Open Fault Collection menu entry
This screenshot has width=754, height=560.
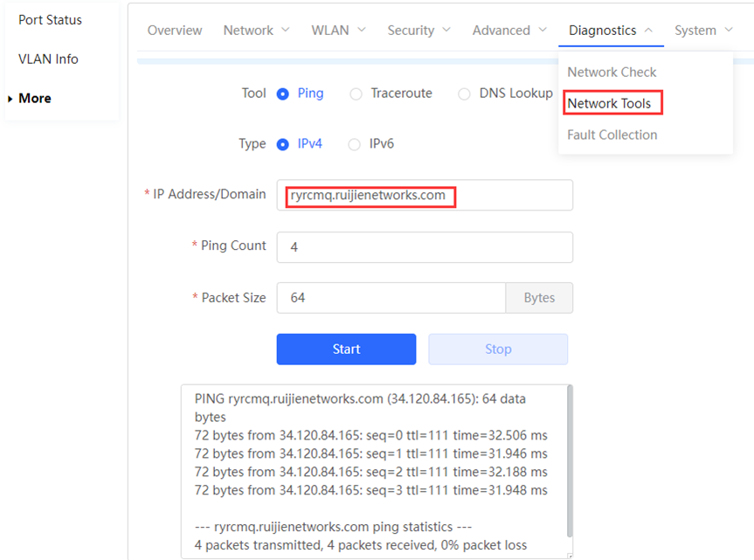(612, 135)
